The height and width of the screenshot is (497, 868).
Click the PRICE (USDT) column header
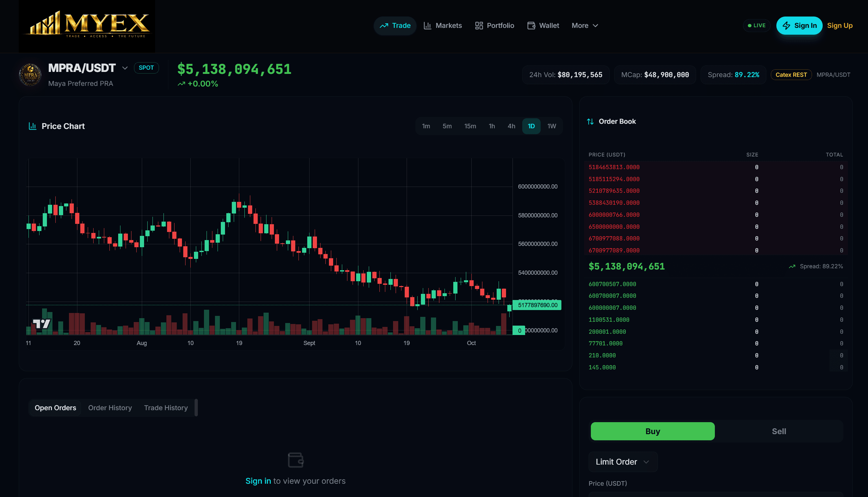point(607,155)
